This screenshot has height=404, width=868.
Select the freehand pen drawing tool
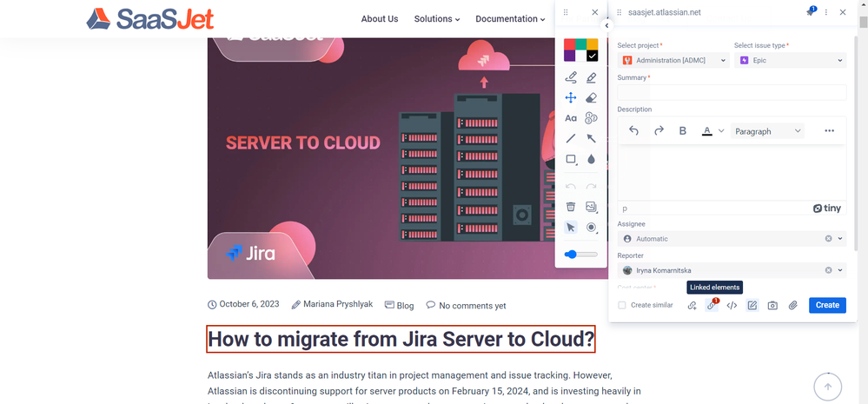tap(571, 78)
